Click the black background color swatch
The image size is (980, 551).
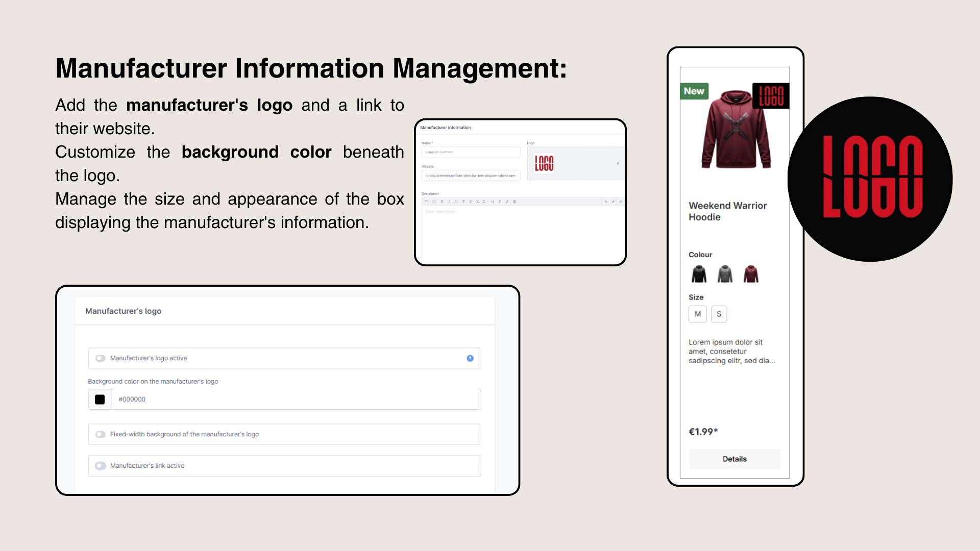[x=100, y=399]
